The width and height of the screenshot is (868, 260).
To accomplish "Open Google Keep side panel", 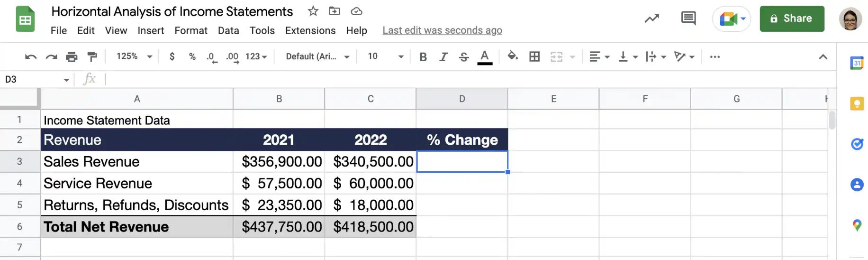I will point(857,103).
